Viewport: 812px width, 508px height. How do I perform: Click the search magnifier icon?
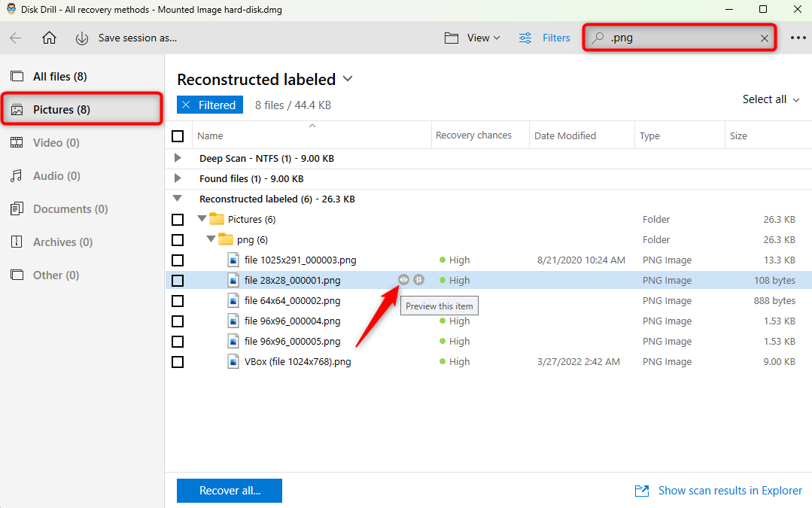click(598, 38)
